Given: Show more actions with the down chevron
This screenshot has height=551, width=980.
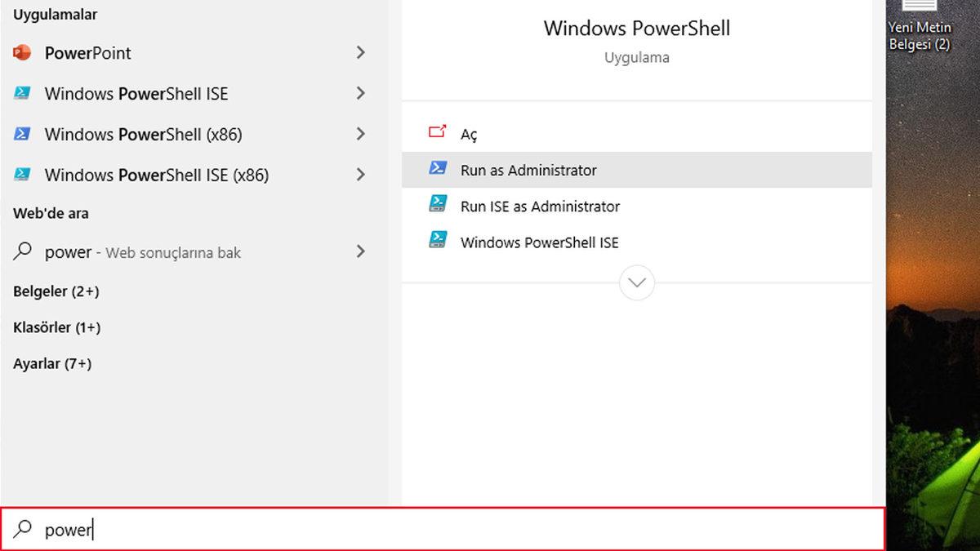Looking at the screenshot, I should [x=637, y=283].
